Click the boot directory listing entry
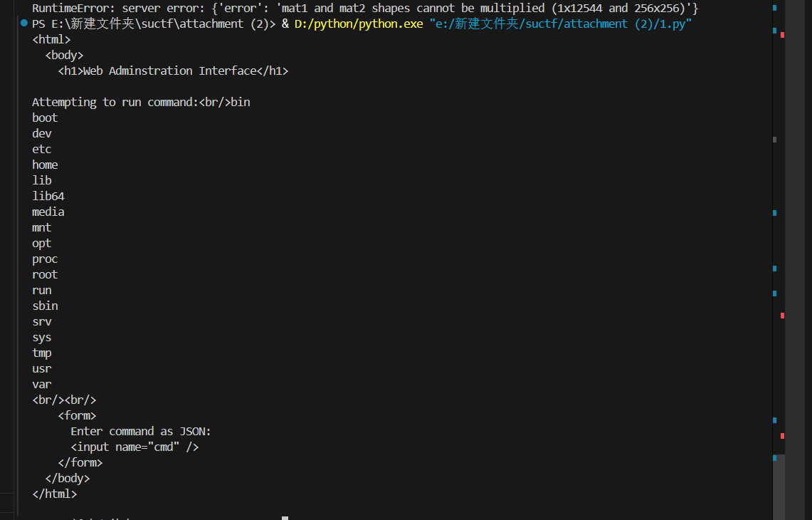The height and width of the screenshot is (520, 812). pos(44,117)
